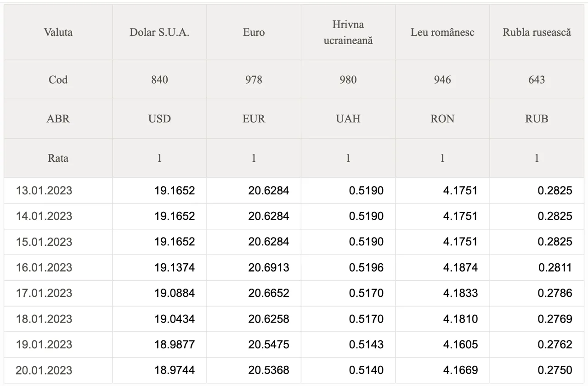
Task: Click the USD rate 19.1374
Action: click(x=175, y=267)
